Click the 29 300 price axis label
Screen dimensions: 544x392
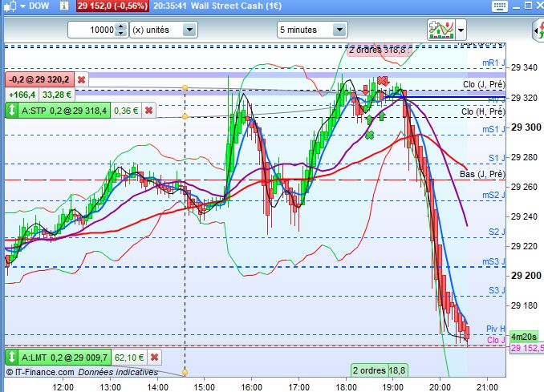(526, 127)
